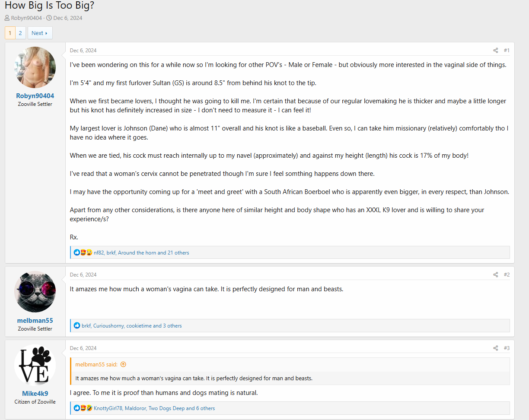Click the Next page button
The image size is (529, 420).
(40, 33)
